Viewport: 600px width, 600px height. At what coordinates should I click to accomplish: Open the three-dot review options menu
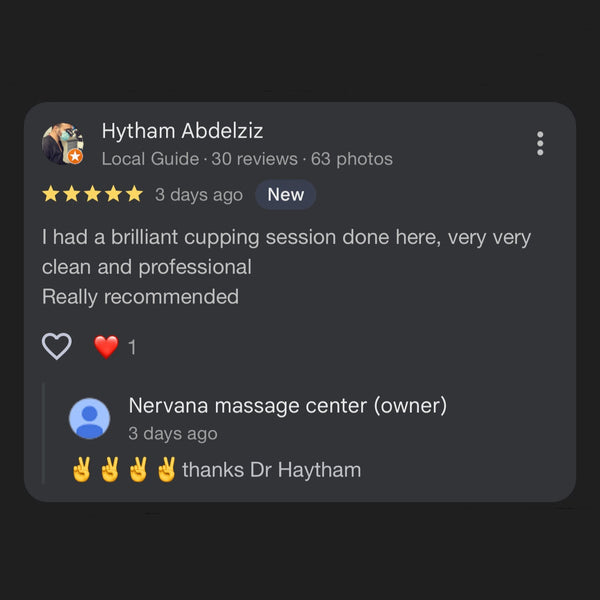540,143
